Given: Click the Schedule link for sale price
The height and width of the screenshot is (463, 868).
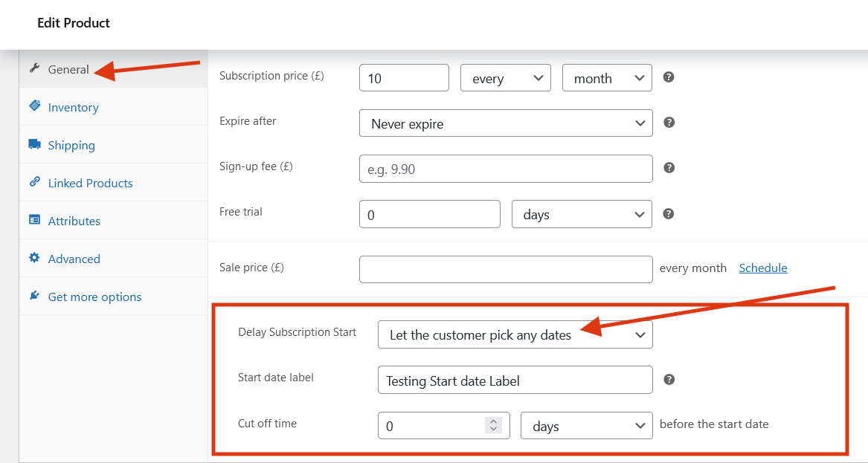Looking at the screenshot, I should click(x=762, y=268).
